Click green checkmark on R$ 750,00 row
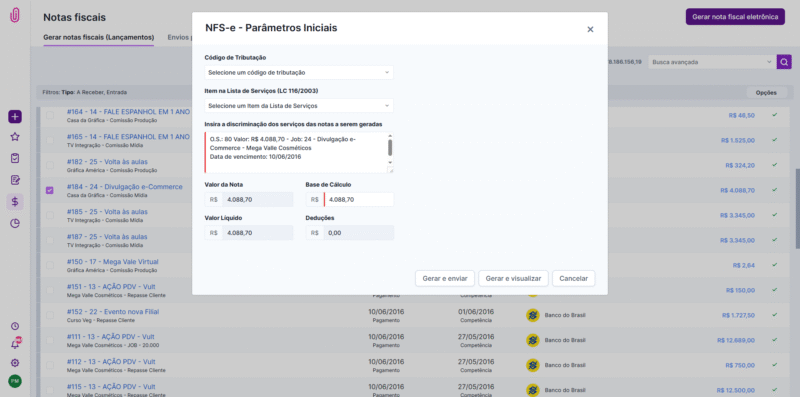The height and width of the screenshot is (397, 800). click(774, 365)
